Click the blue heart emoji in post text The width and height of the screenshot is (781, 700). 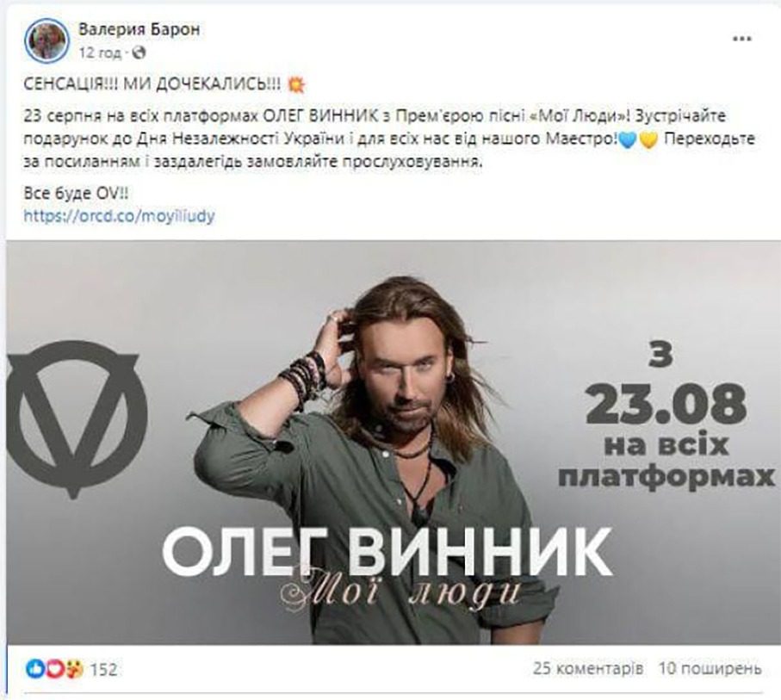click(x=627, y=141)
